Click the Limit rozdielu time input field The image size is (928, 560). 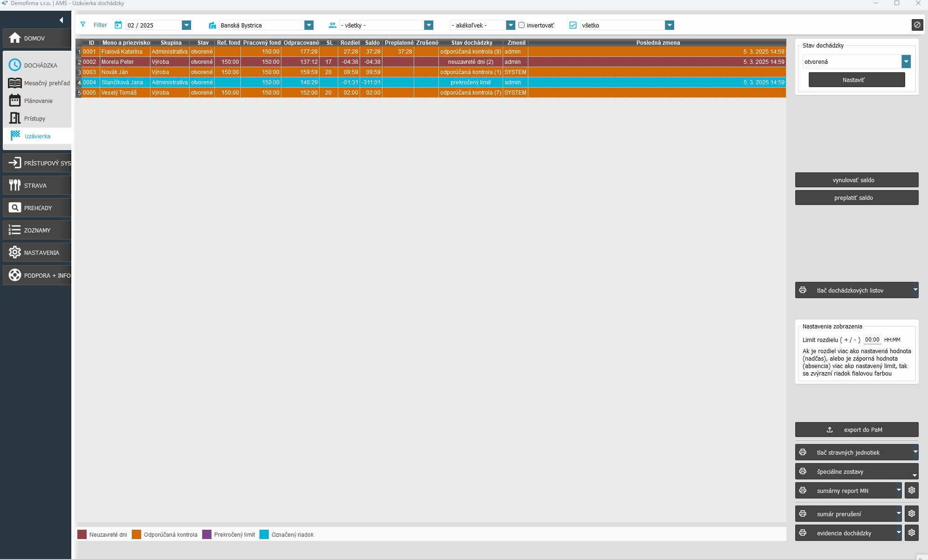click(x=872, y=340)
